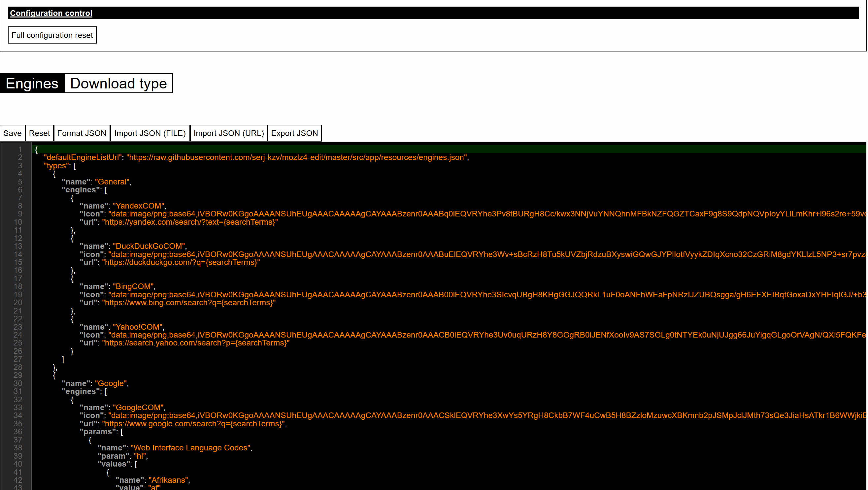This screenshot has width=868, height=490.
Task: Click the "name": "Yahoo!COM" entry
Action: coord(122,327)
